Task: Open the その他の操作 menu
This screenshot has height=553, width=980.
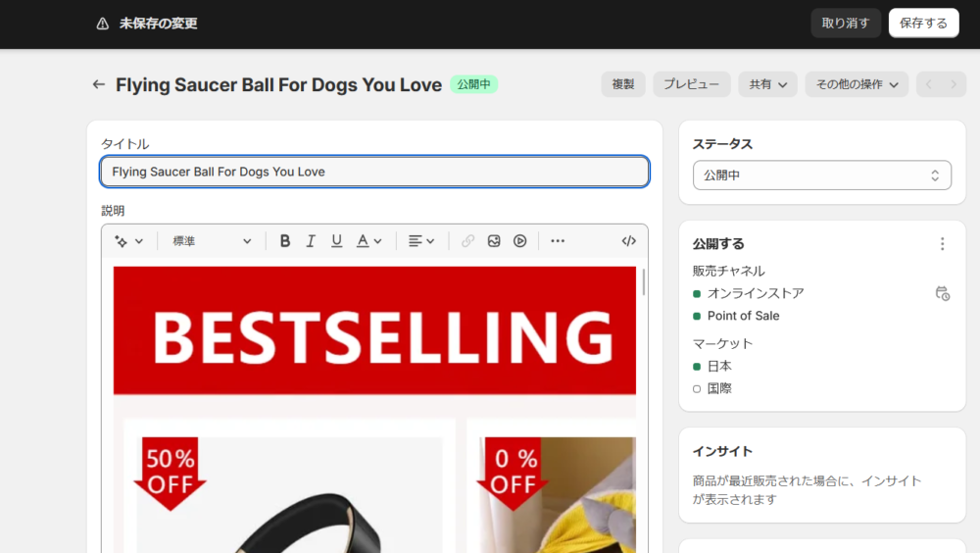Action: point(856,84)
